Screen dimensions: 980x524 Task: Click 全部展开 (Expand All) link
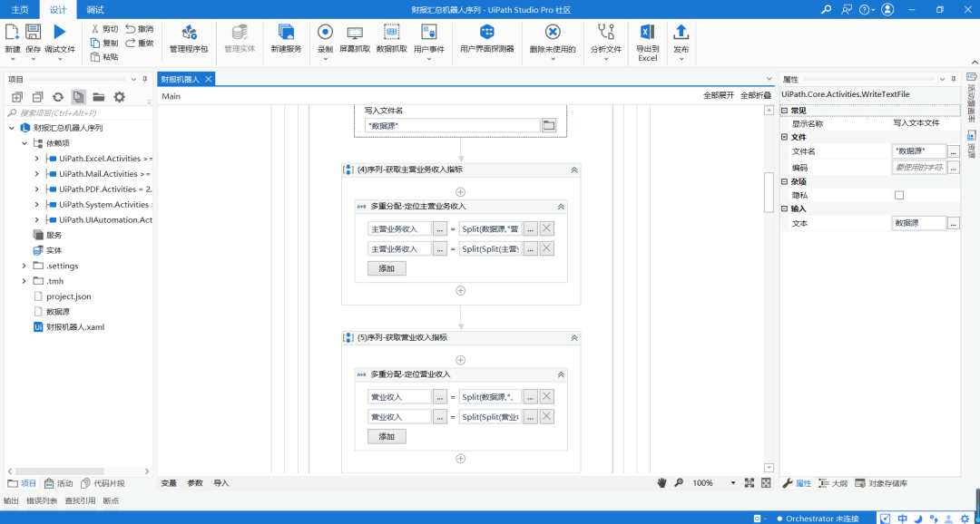pyautogui.click(x=718, y=96)
